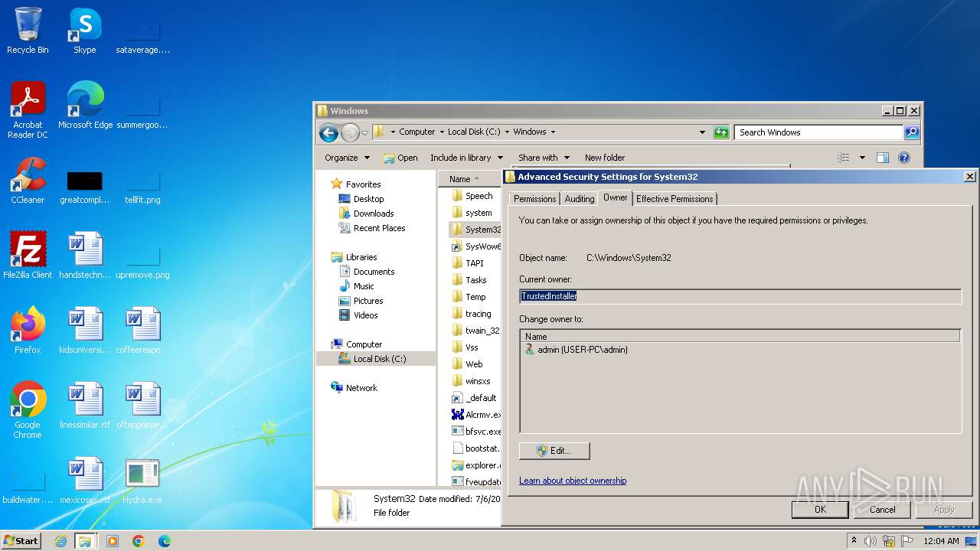Click the Current owner TrustedInstaller field
The width and height of the screenshot is (980, 551).
point(740,296)
